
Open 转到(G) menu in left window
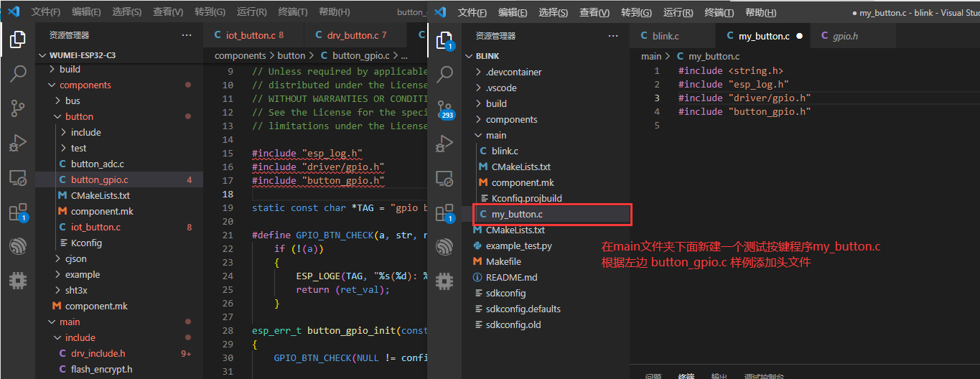pyautogui.click(x=210, y=12)
